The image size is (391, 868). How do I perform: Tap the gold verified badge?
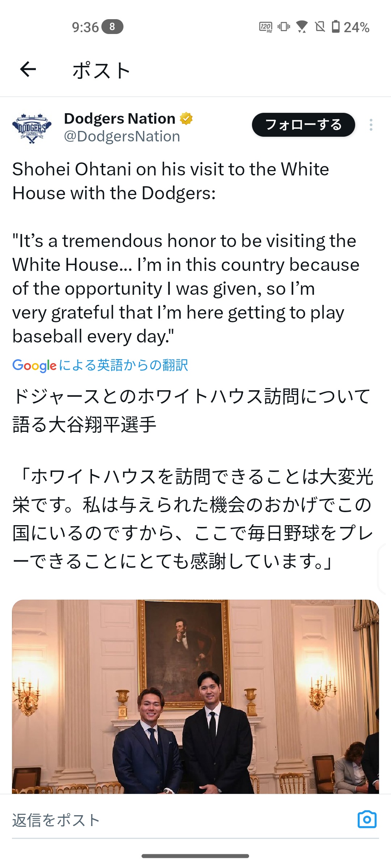click(x=186, y=119)
